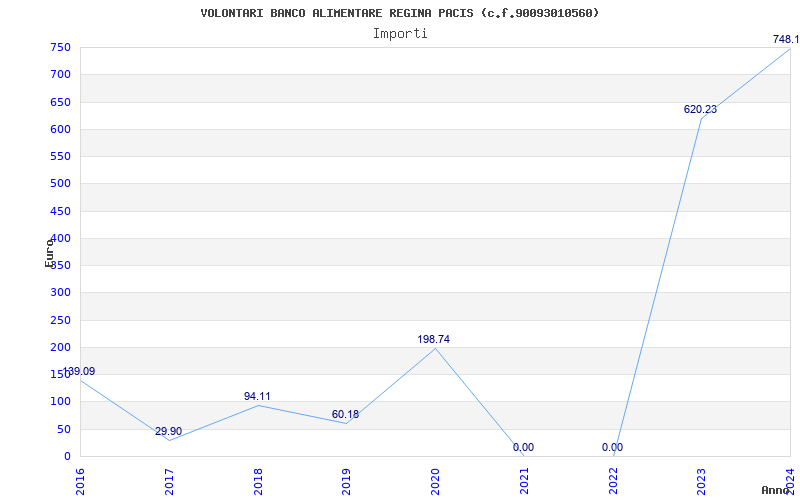The image size is (800, 500).
Task: Click the 550 y-axis tick
Action: [60, 157]
